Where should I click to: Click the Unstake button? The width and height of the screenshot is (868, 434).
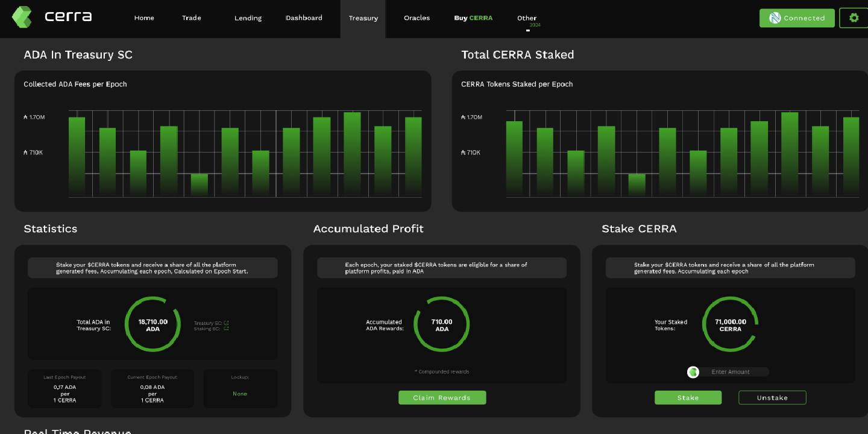click(x=772, y=398)
